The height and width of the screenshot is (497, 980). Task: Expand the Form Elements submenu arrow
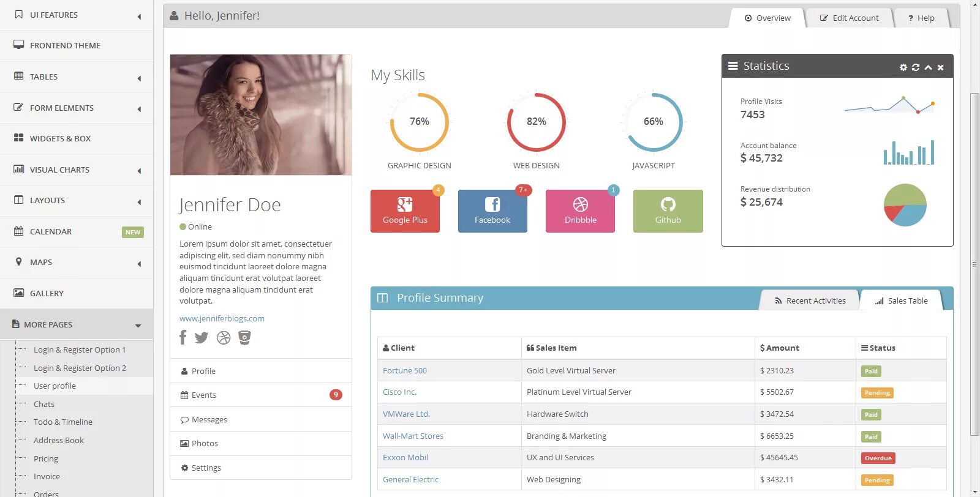click(x=139, y=109)
